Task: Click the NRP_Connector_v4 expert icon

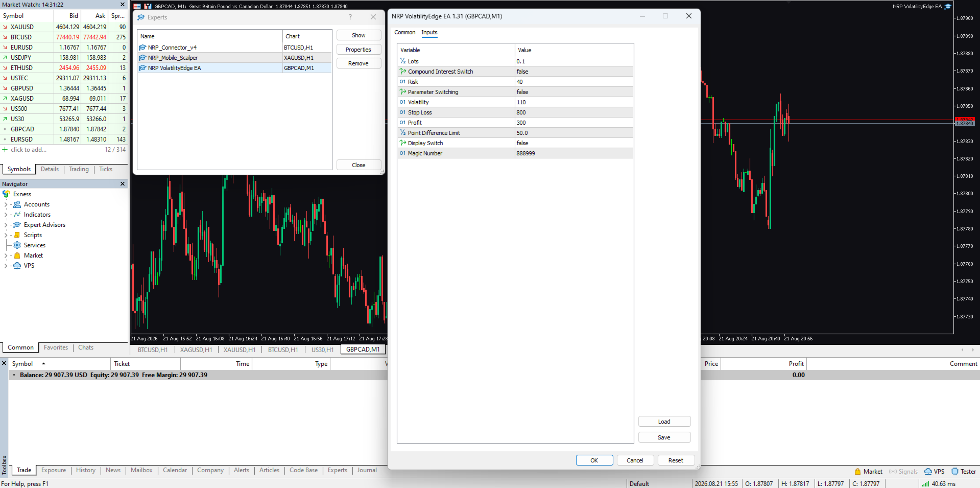Action: 142,48
